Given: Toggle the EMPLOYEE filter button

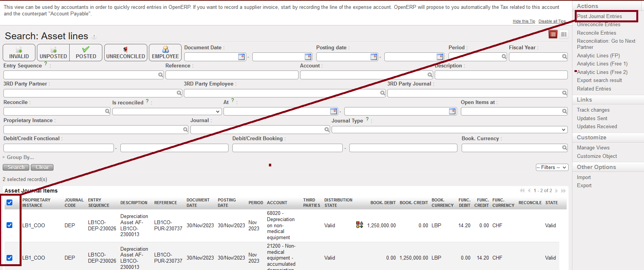Looking at the screenshot, I should coord(165,52).
